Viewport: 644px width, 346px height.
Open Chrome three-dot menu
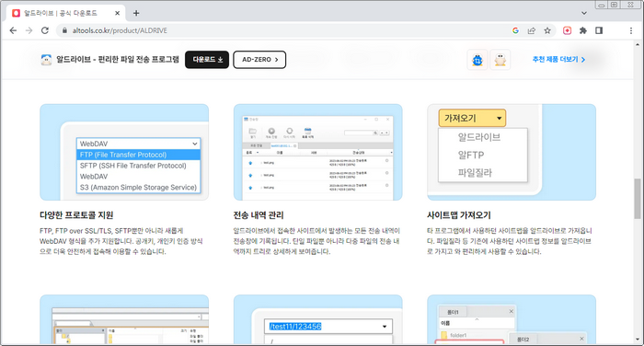coord(631,30)
